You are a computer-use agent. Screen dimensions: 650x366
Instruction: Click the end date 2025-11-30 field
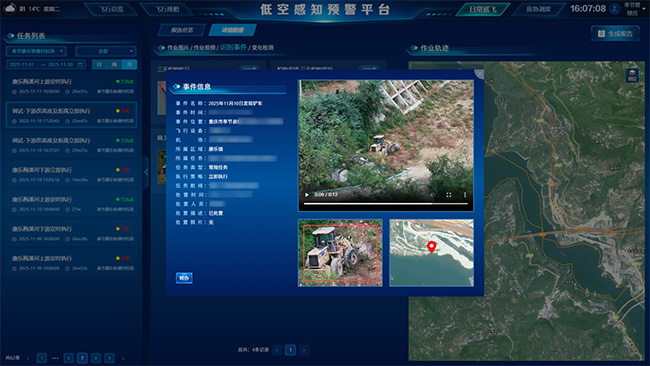(60, 65)
